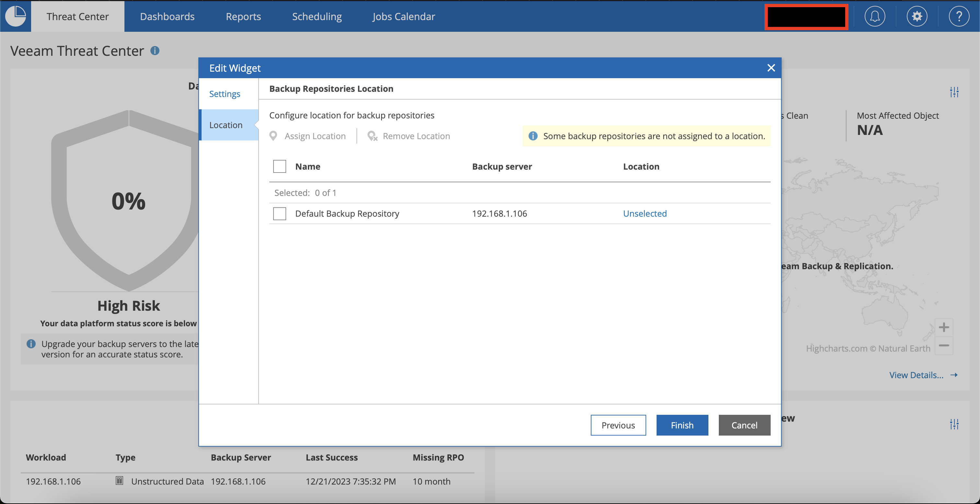
Task: Click Most Affected Object N/A value
Action: (x=869, y=130)
